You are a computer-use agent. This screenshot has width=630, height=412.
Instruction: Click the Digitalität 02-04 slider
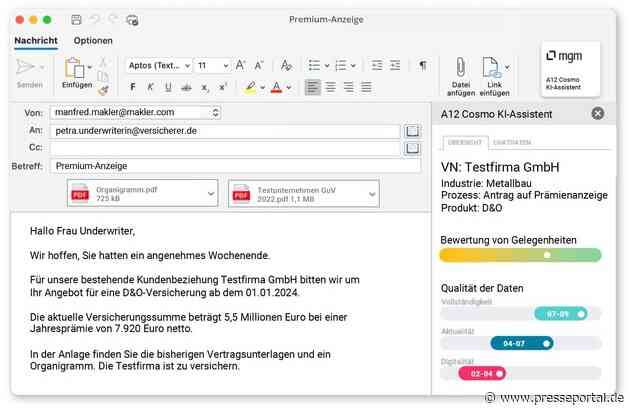(x=520, y=373)
